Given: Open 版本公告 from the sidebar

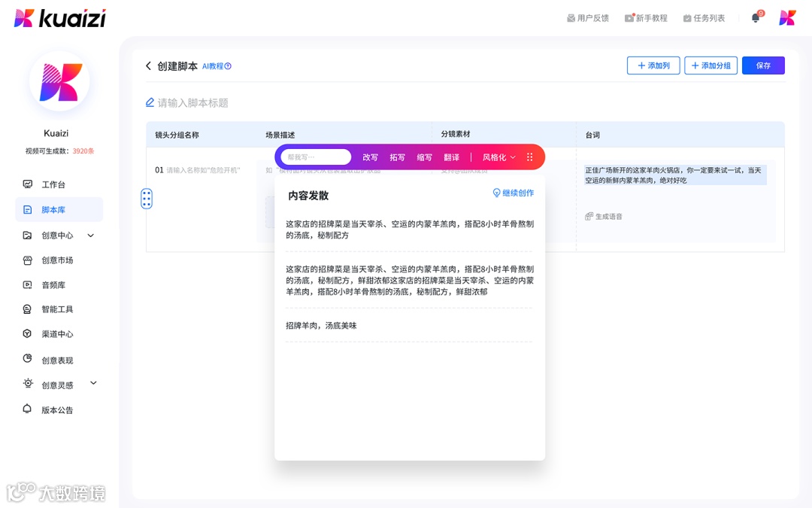Looking at the screenshot, I should pos(56,409).
